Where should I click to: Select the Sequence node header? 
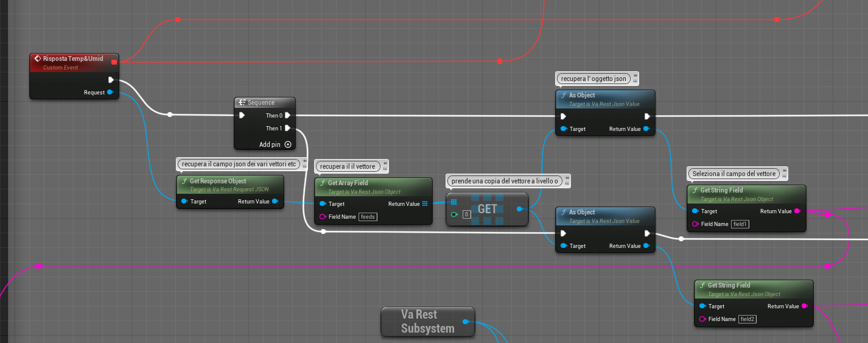click(265, 102)
